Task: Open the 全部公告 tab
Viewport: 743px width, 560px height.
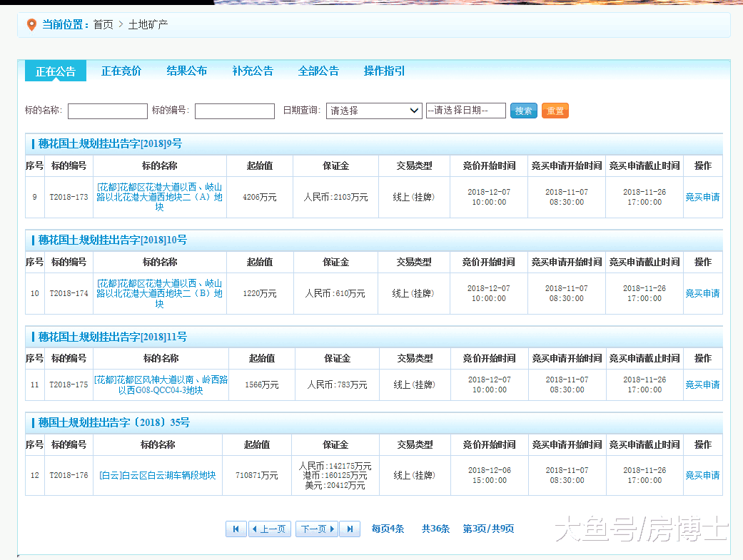Action: (318, 71)
